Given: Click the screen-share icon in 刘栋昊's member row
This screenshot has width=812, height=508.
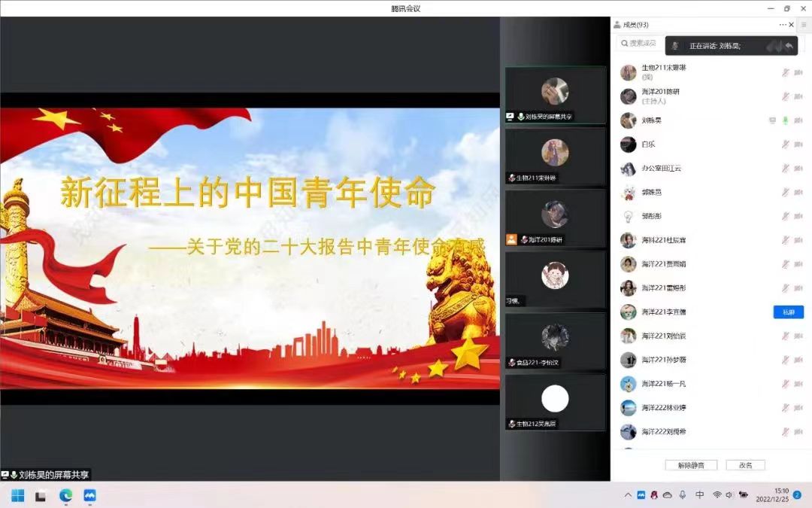Looking at the screenshot, I should pos(772,120).
